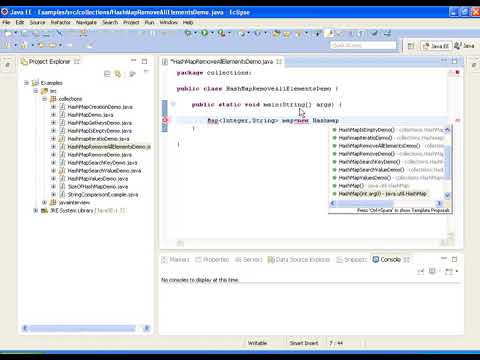The height and width of the screenshot is (360, 480).
Task: Collapse All in Project Explorer toolbar
Action: [107, 74]
